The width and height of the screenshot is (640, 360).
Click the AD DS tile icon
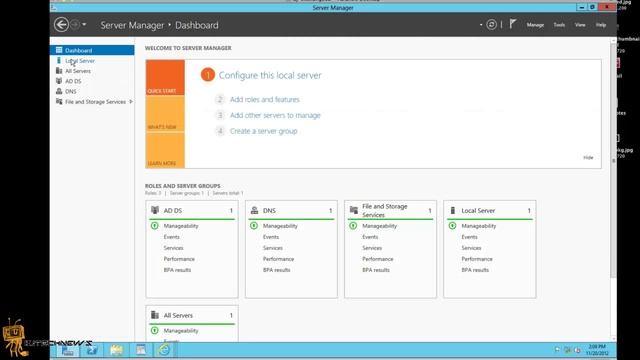point(155,210)
